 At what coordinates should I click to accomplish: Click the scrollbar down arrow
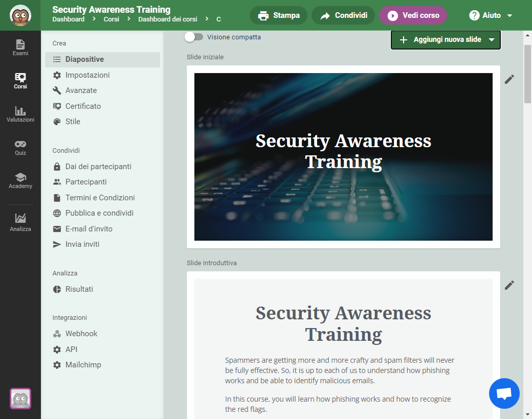pyautogui.click(x=527, y=414)
